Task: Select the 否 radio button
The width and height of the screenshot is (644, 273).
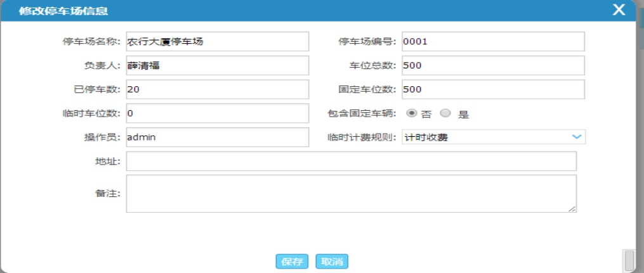Action: point(412,113)
